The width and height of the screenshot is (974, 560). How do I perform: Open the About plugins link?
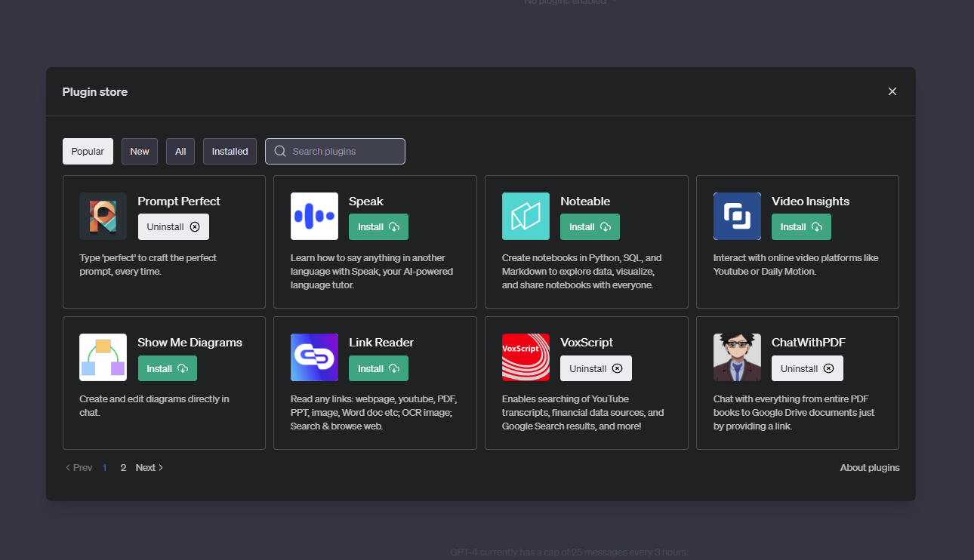(x=870, y=468)
